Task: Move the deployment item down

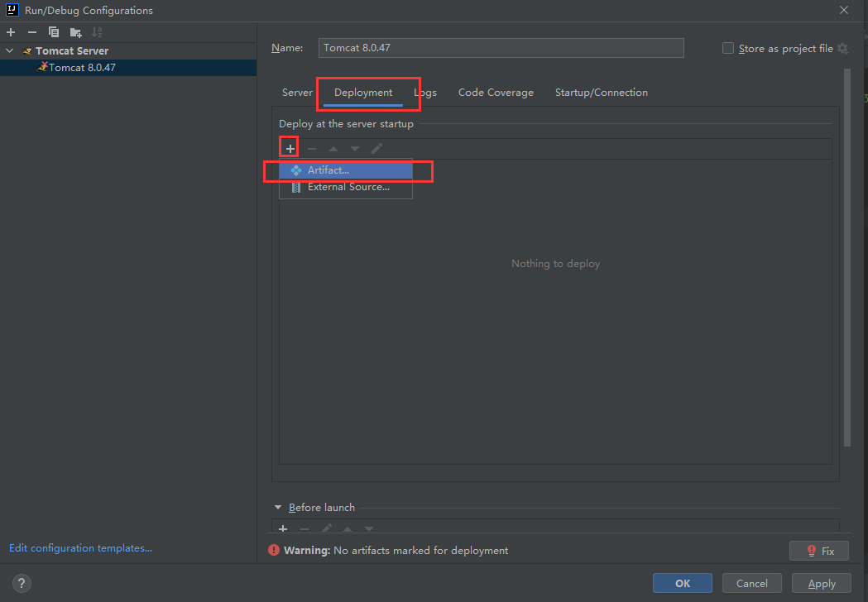Action: 355,148
